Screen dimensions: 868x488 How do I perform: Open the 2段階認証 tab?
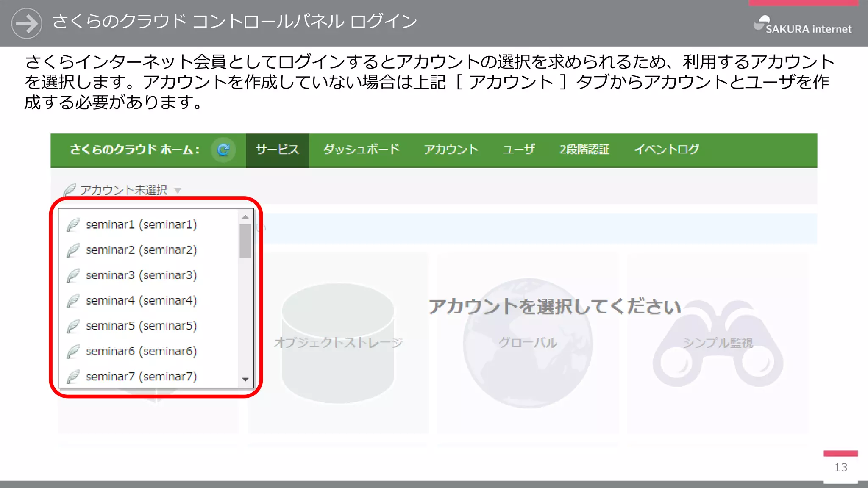(584, 150)
